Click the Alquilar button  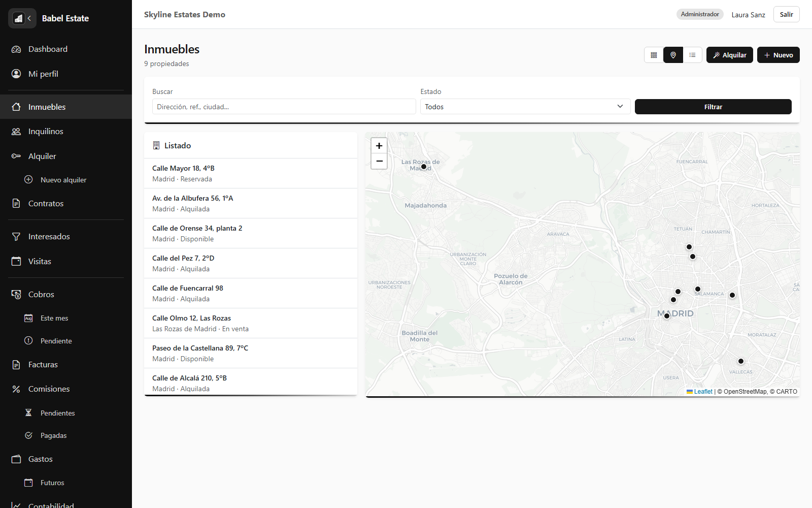[x=730, y=55]
